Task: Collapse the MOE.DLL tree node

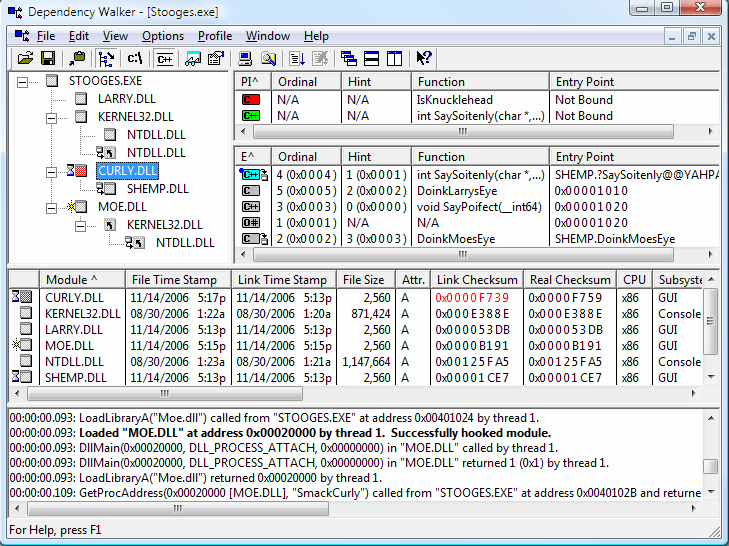Action: (x=51, y=207)
